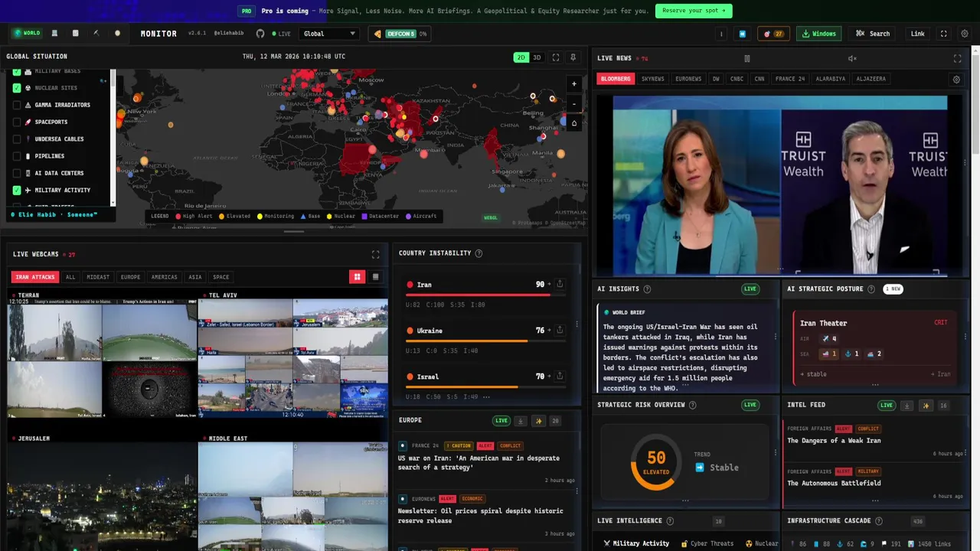Switch to the CNBC news channel
Image resolution: width=980 pixels, height=551 pixels.
(737, 79)
